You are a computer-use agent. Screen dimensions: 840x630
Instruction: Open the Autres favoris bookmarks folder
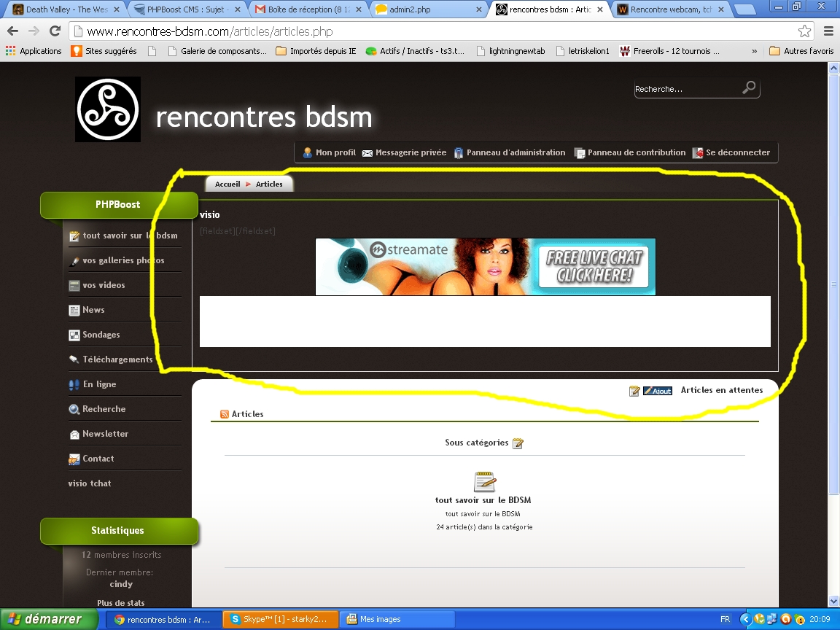coord(801,51)
